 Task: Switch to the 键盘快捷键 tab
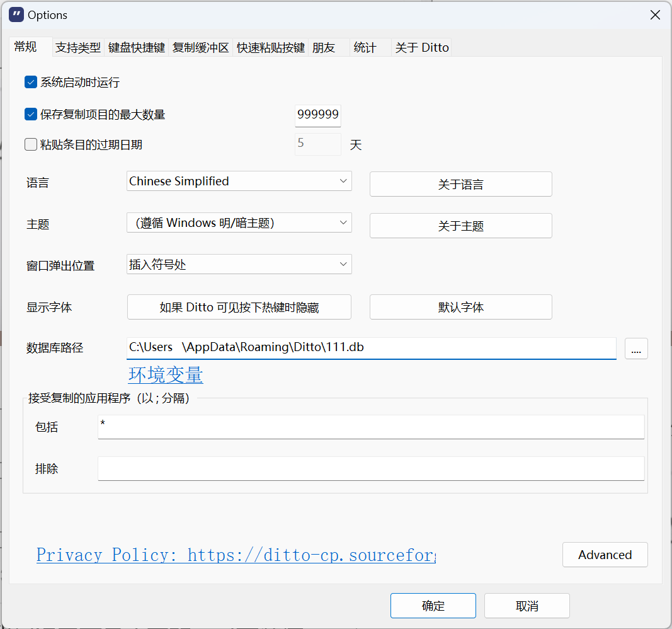click(x=137, y=48)
